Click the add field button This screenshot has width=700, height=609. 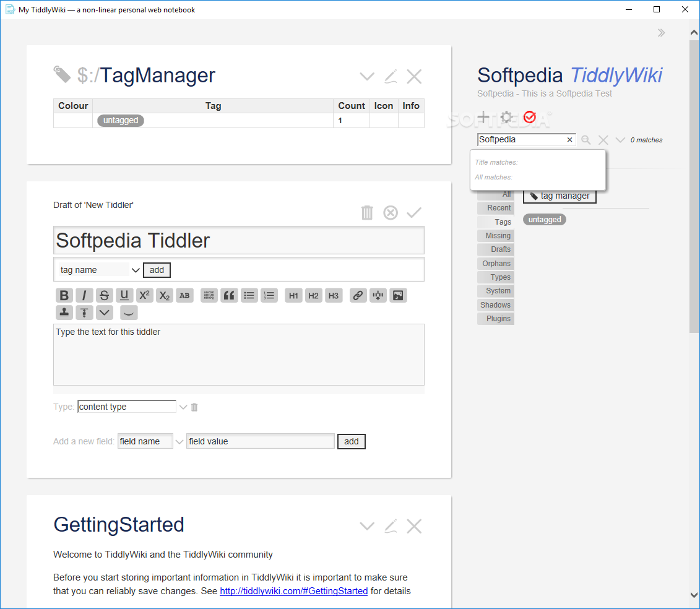click(352, 441)
